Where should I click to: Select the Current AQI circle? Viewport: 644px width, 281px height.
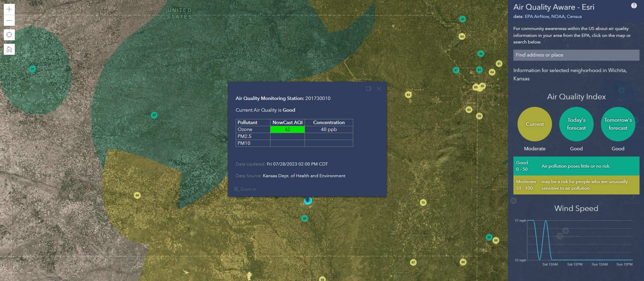click(x=535, y=124)
